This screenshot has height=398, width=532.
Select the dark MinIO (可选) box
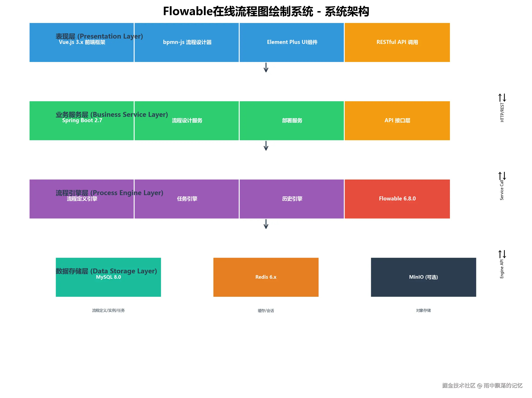tap(423, 277)
